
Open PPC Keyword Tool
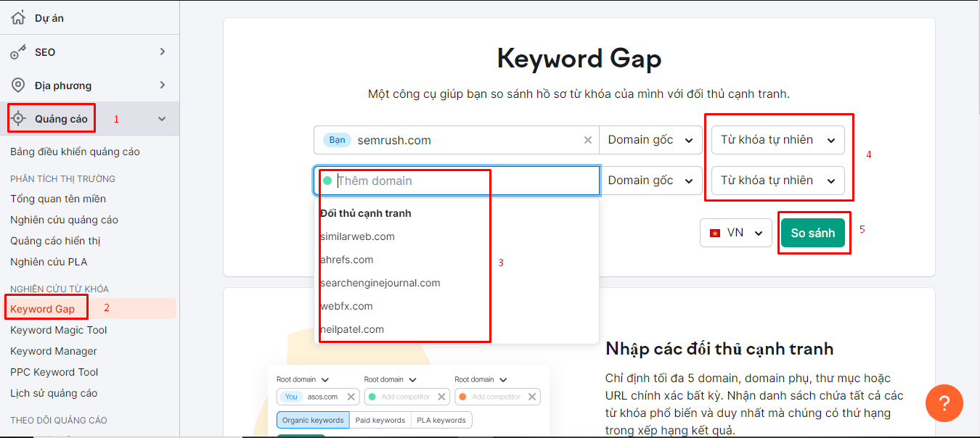point(54,372)
